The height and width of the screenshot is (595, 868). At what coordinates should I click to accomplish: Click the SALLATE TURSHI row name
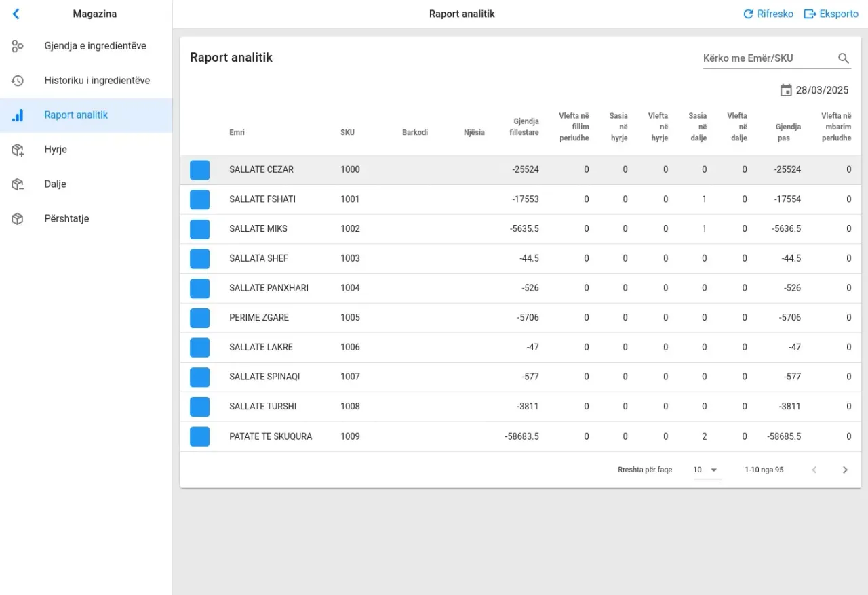click(x=263, y=407)
